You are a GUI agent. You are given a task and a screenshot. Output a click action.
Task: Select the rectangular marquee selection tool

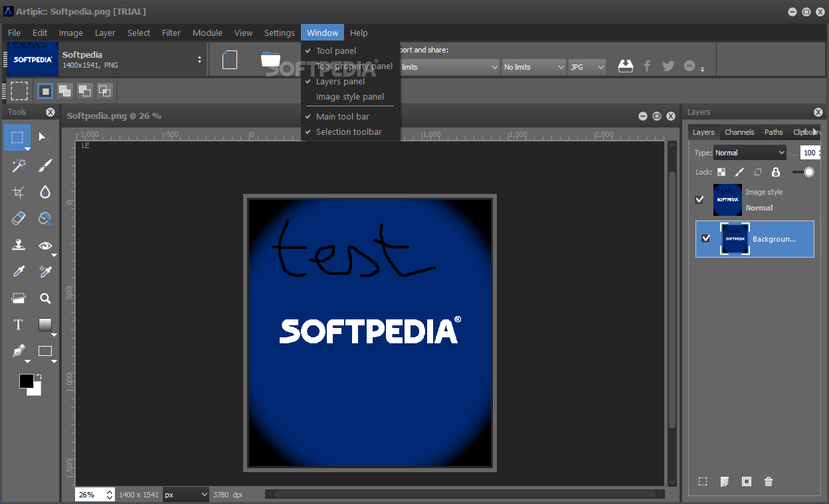click(x=17, y=137)
